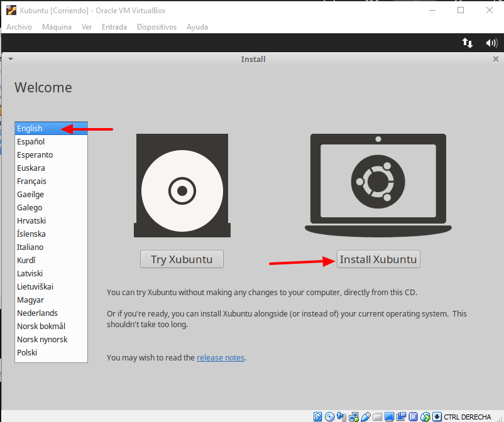Click the display monitor status icon
Image resolution: width=504 pixels, height=422 pixels.
[x=389, y=417]
